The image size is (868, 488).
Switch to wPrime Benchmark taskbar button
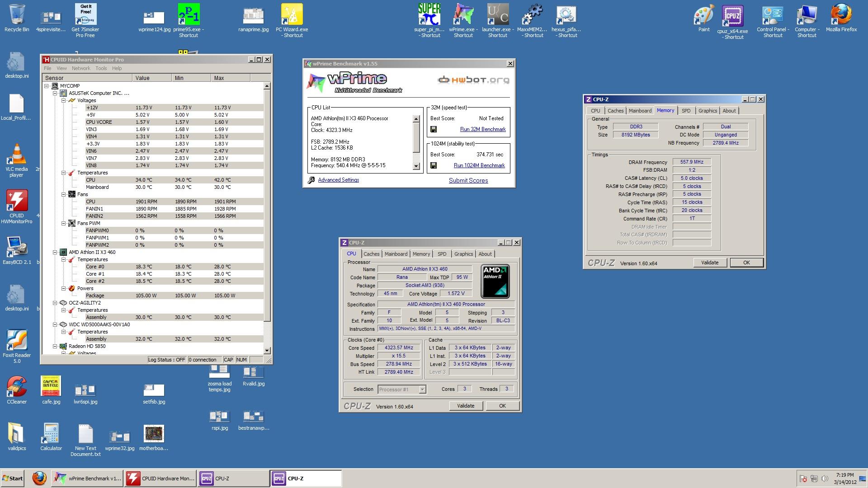[x=87, y=479]
